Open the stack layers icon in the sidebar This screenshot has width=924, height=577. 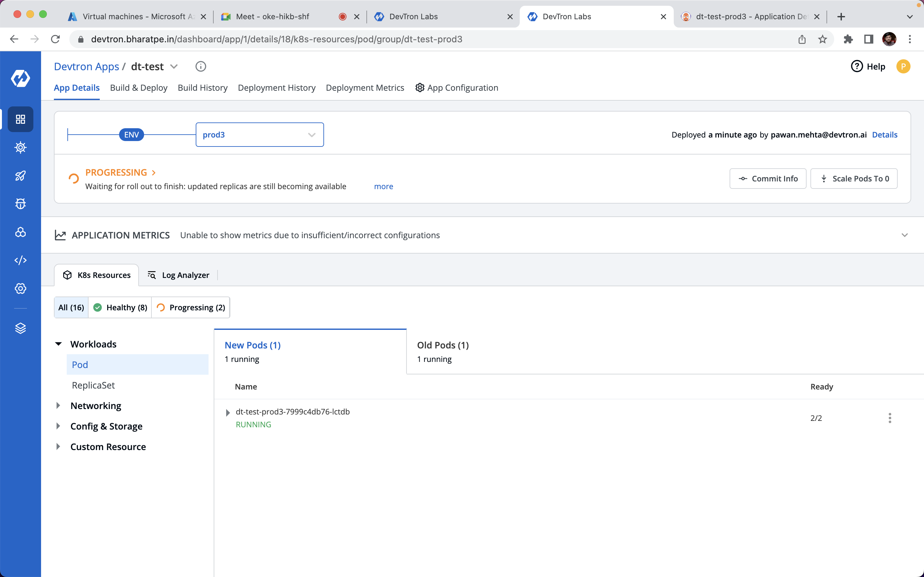[20, 328]
